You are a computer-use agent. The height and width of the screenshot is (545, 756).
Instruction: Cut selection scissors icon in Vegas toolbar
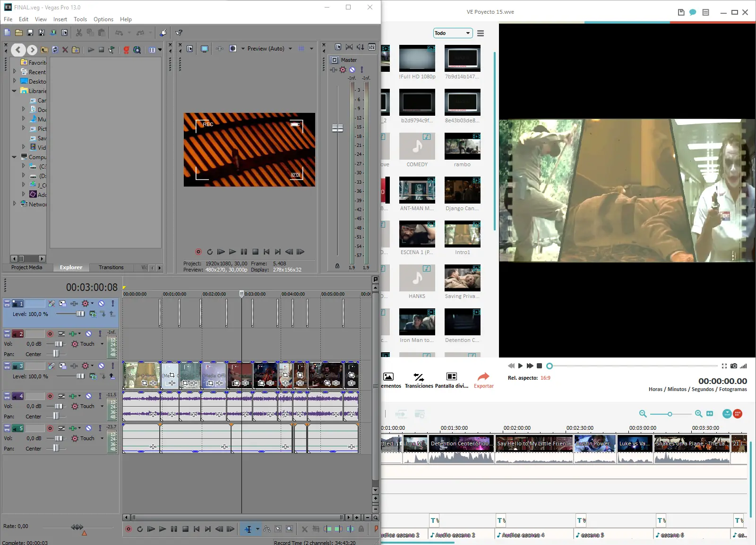(79, 33)
